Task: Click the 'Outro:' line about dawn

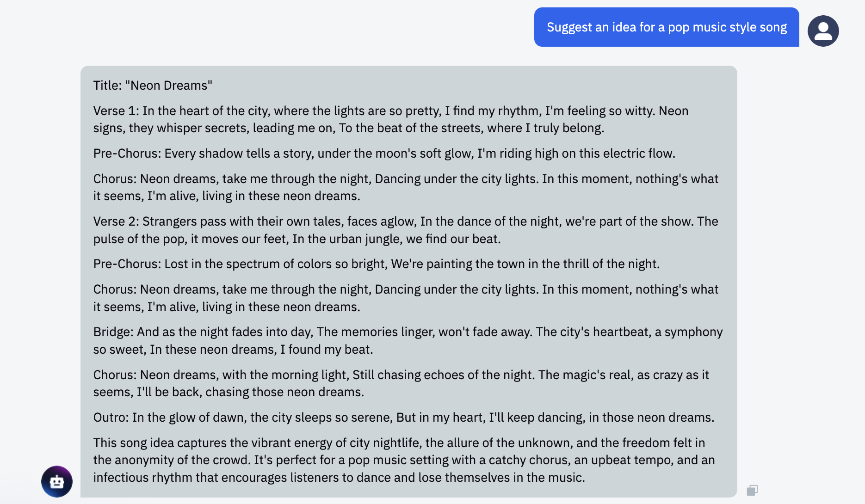Action: click(x=403, y=418)
